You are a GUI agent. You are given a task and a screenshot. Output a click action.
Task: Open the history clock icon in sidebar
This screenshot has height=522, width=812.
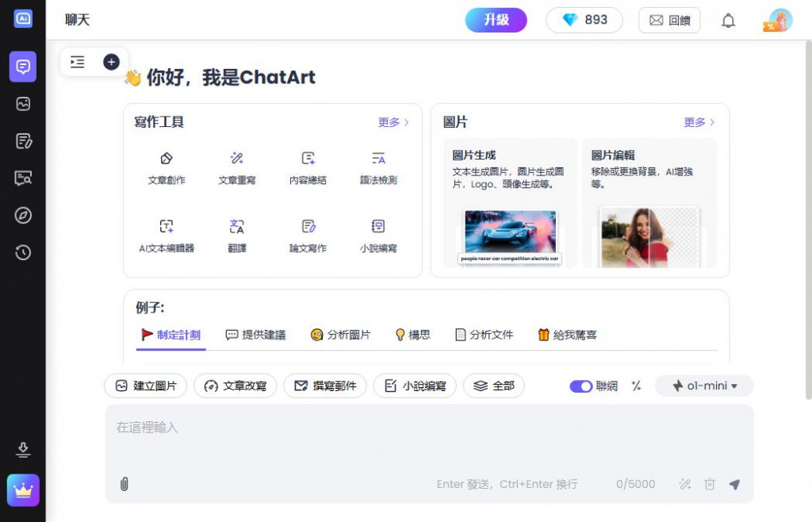23,253
